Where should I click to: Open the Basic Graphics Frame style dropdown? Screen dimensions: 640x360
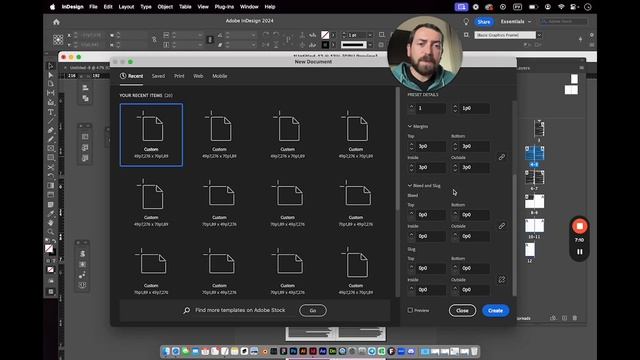[539, 35]
